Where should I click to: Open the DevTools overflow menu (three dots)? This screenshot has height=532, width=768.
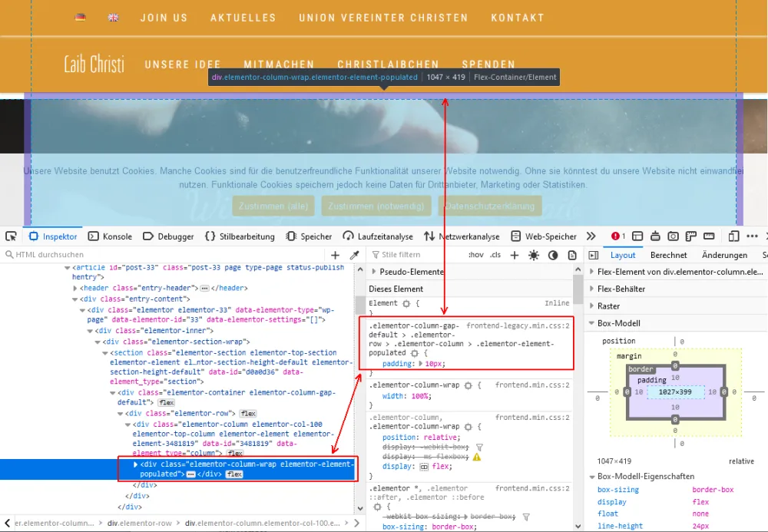pos(753,236)
